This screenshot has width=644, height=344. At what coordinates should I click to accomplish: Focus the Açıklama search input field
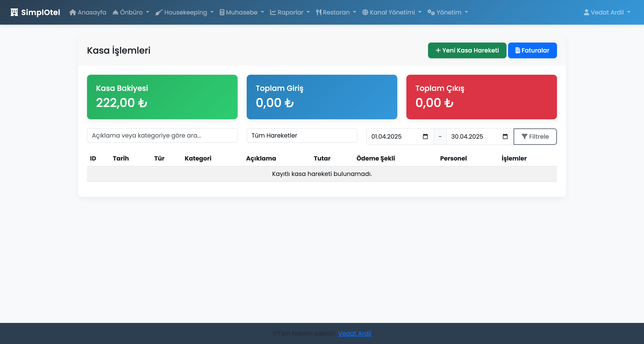(162, 135)
